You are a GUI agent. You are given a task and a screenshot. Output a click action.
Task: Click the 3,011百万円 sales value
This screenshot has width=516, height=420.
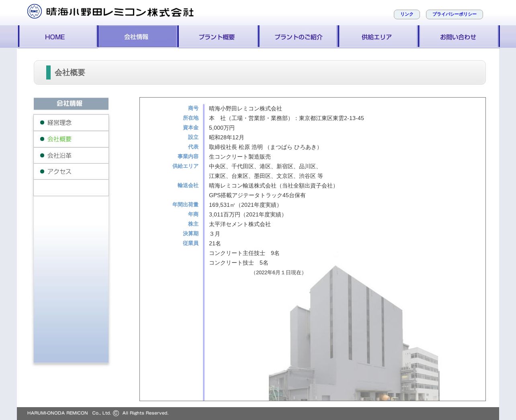pyautogui.click(x=225, y=215)
